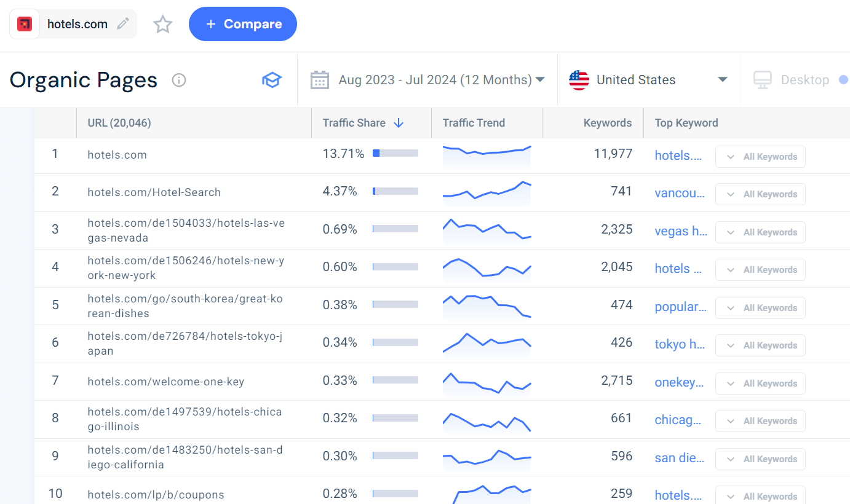
Task: Open the hotels.com favicon logo
Action: [24, 23]
